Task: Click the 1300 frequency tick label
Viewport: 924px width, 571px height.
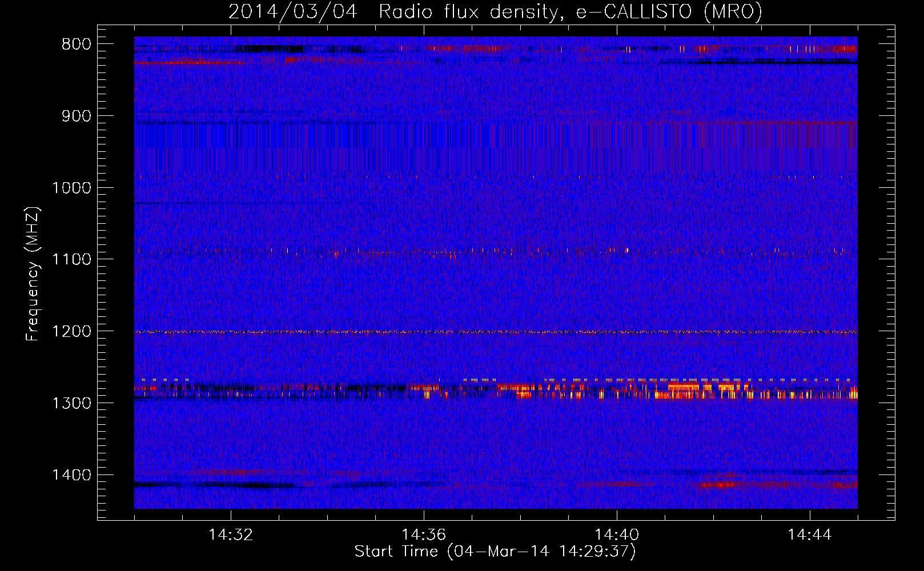Action: click(71, 403)
